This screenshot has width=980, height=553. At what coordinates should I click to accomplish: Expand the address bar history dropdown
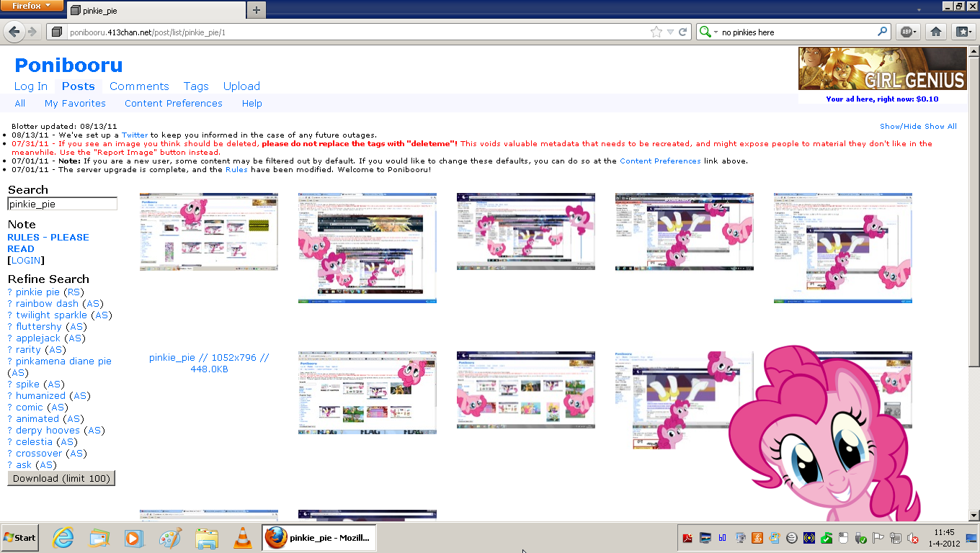pyautogui.click(x=670, y=32)
